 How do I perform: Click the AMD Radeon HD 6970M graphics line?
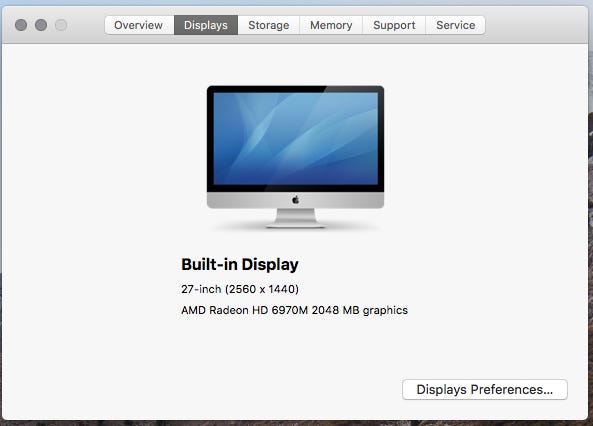pos(294,310)
